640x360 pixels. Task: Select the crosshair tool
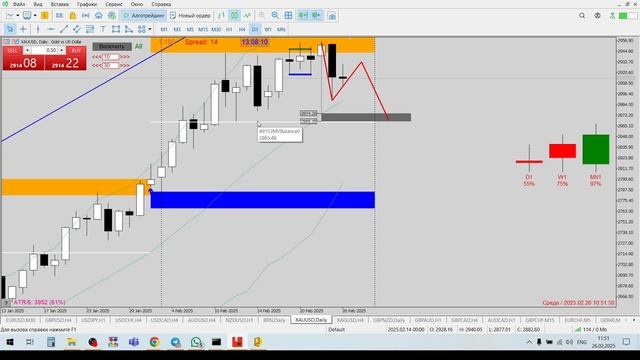(23, 29)
